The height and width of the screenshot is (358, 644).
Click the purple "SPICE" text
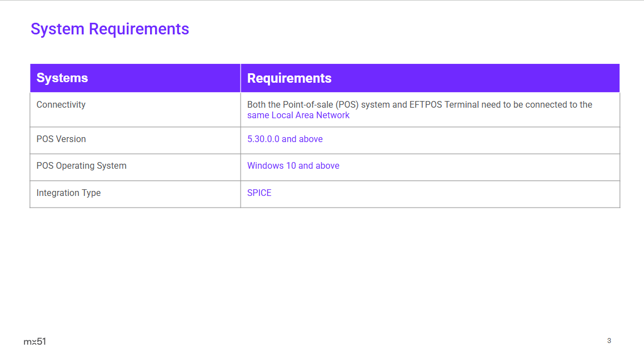(x=259, y=193)
